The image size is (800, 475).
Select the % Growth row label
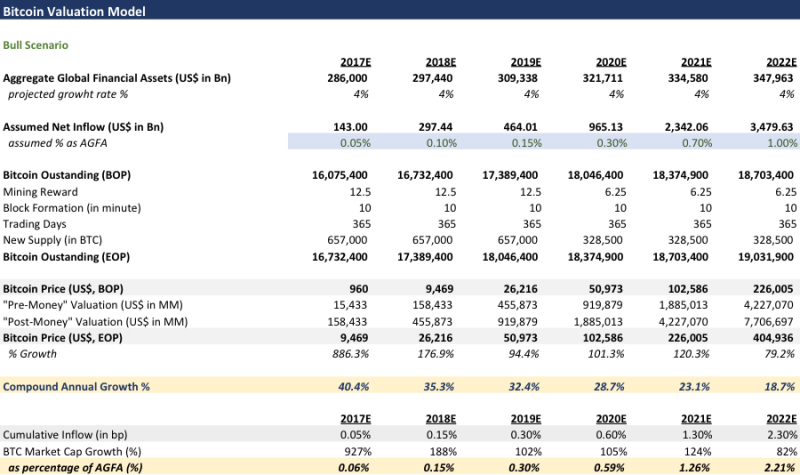[32, 354]
